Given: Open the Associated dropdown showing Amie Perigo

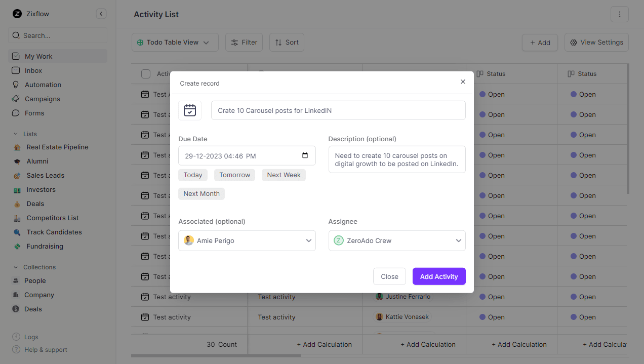Looking at the screenshot, I should pyautogui.click(x=247, y=240).
